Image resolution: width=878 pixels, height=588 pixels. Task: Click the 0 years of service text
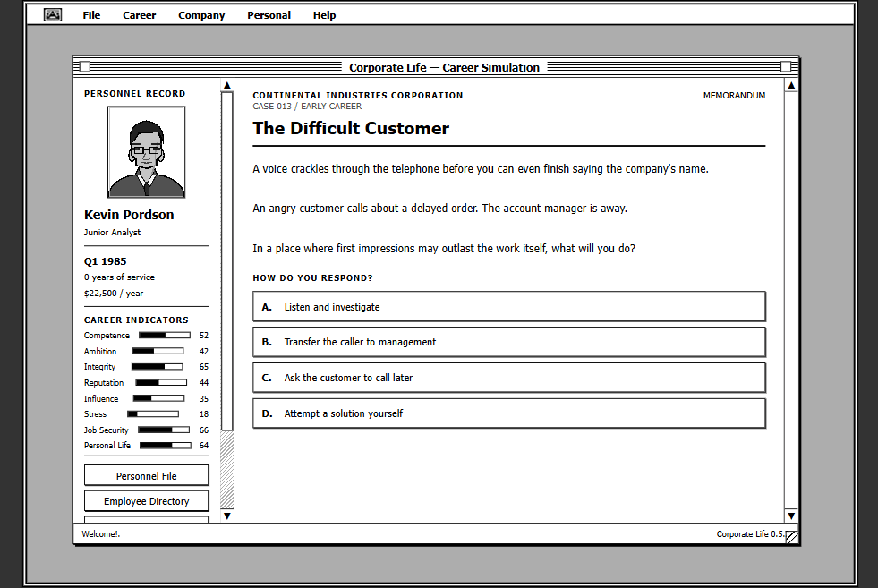(x=119, y=277)
